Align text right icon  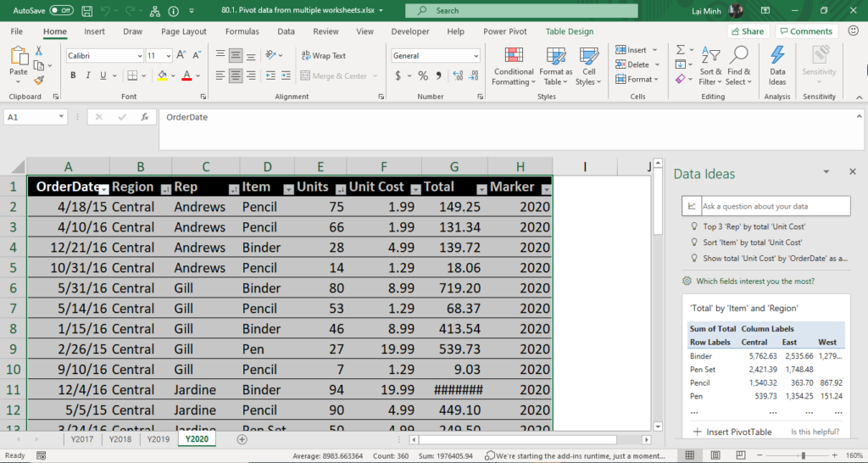(x=251, y=75)
